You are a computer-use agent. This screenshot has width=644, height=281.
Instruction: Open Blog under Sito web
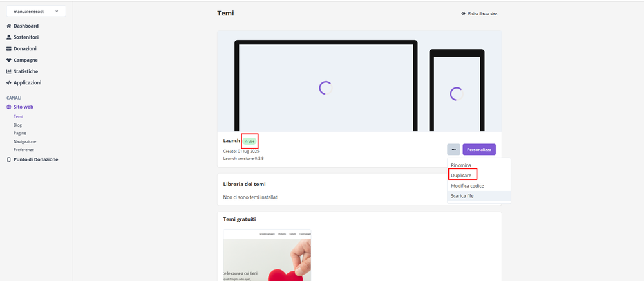point(17,125)
